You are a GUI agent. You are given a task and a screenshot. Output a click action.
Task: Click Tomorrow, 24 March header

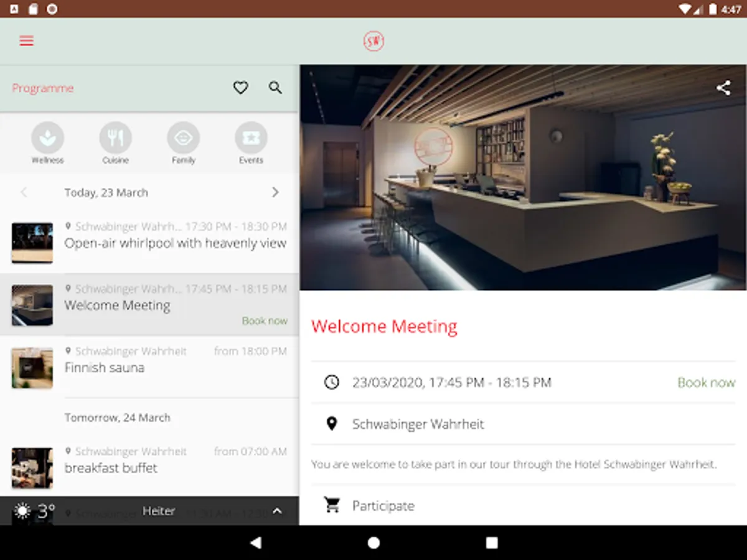pos(118,418)
